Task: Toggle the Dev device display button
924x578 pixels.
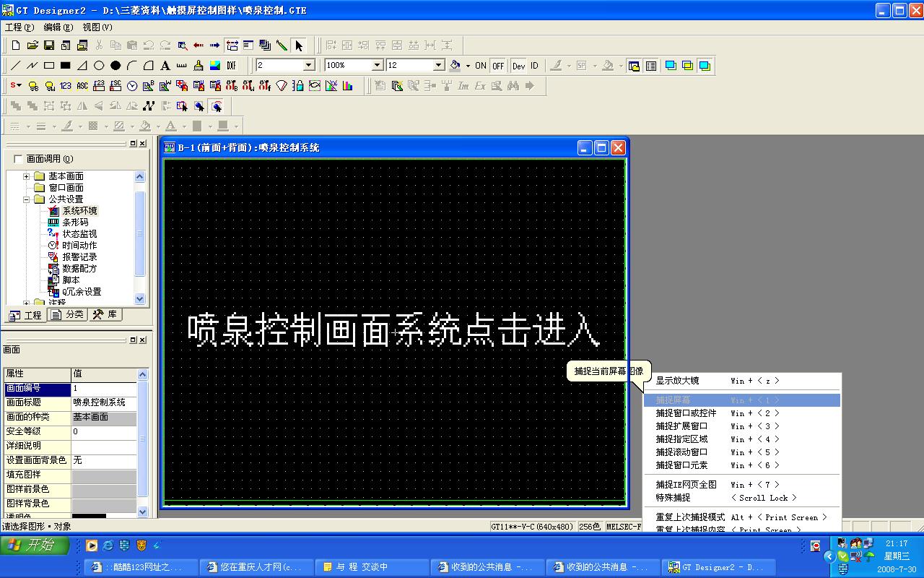Action: [x=518, y=66]
